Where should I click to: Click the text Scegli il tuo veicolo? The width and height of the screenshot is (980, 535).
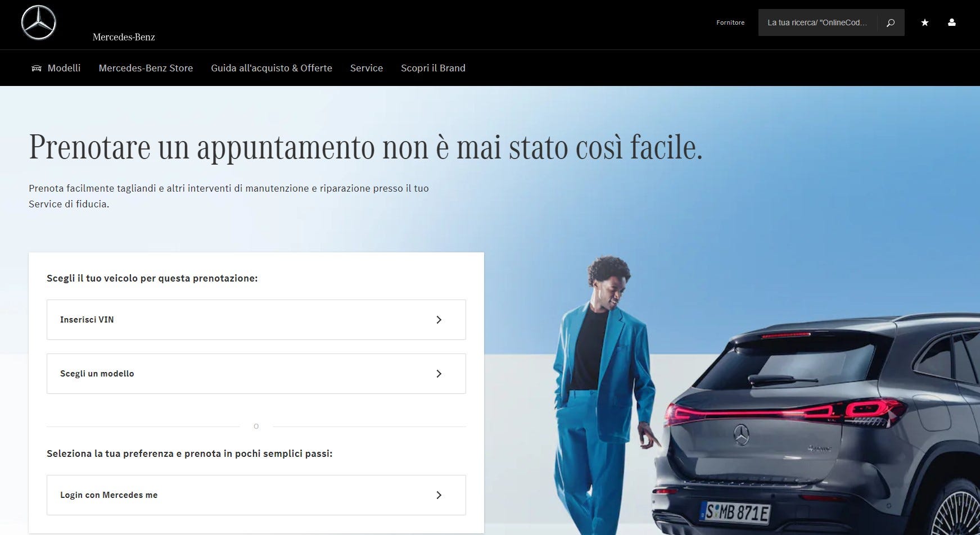(152, 278)
